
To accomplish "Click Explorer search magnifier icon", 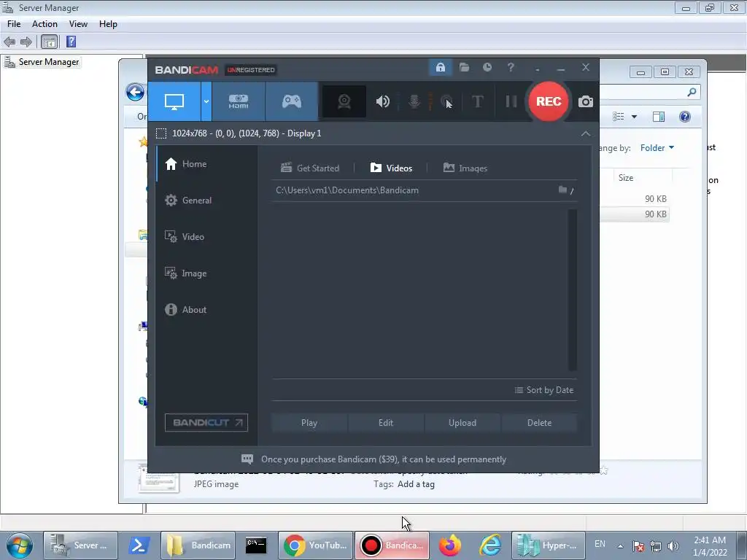I will tap(692, 92).
